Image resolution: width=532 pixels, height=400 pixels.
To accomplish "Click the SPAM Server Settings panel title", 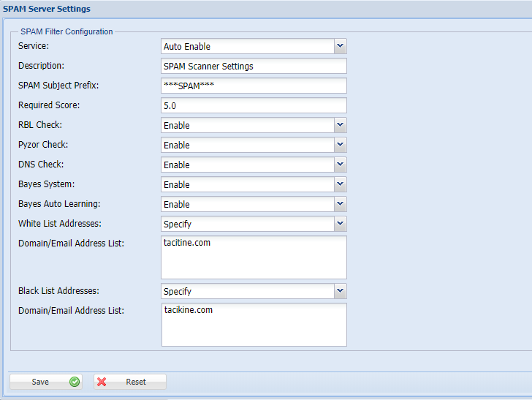I will [x=46, y=9].
